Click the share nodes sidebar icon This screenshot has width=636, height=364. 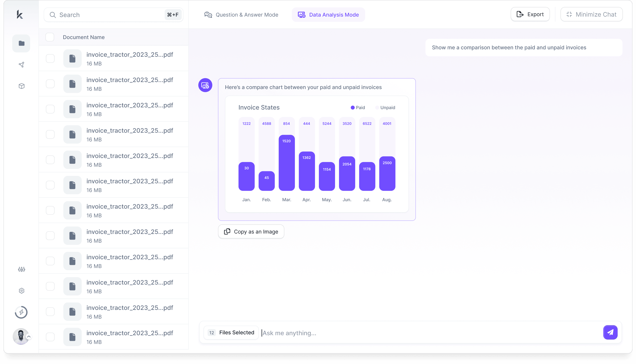pos(22,65)
